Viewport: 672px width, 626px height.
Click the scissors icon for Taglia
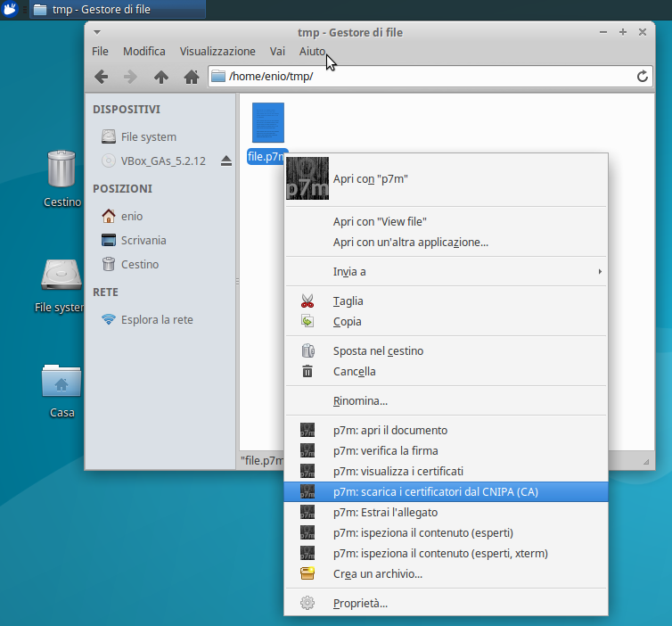(307, 301)
